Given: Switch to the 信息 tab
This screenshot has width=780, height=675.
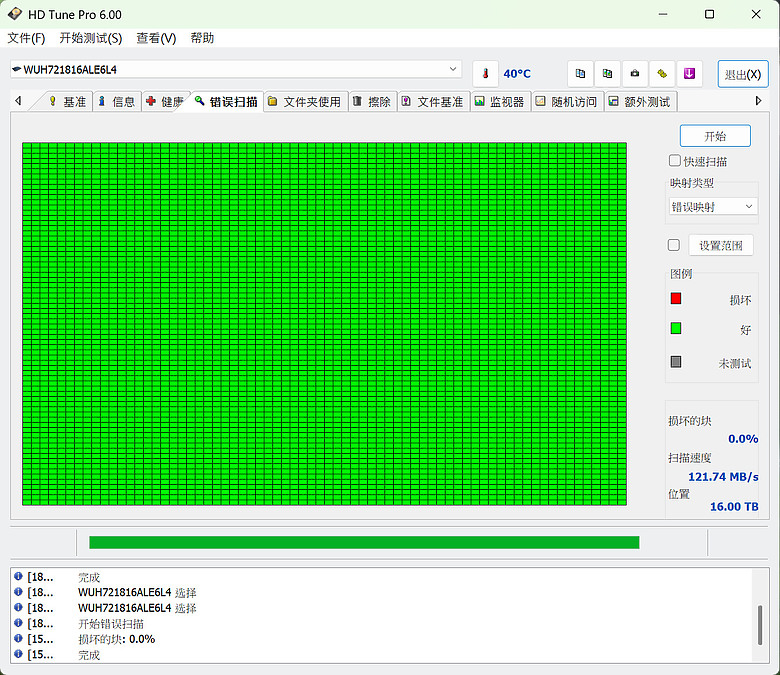Looking at the screenshot, I should pyautogui.click(x=117, y=102).
